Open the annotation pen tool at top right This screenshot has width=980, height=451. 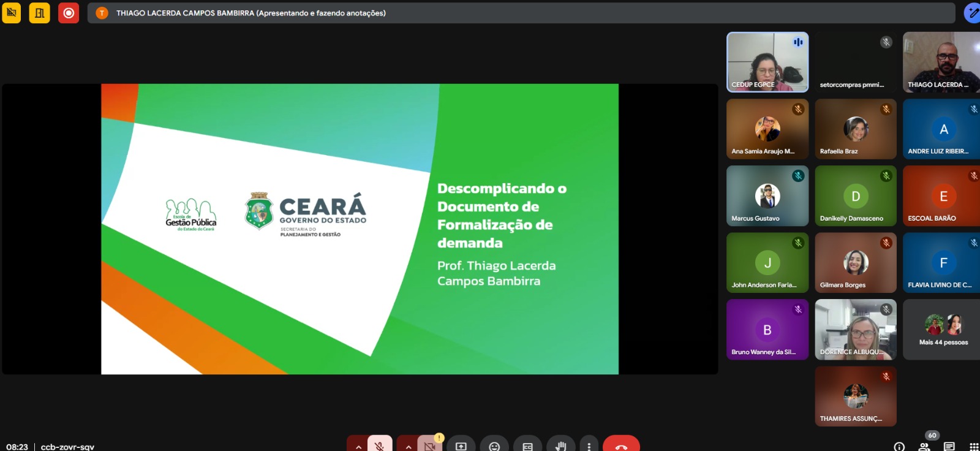(973, 13)
